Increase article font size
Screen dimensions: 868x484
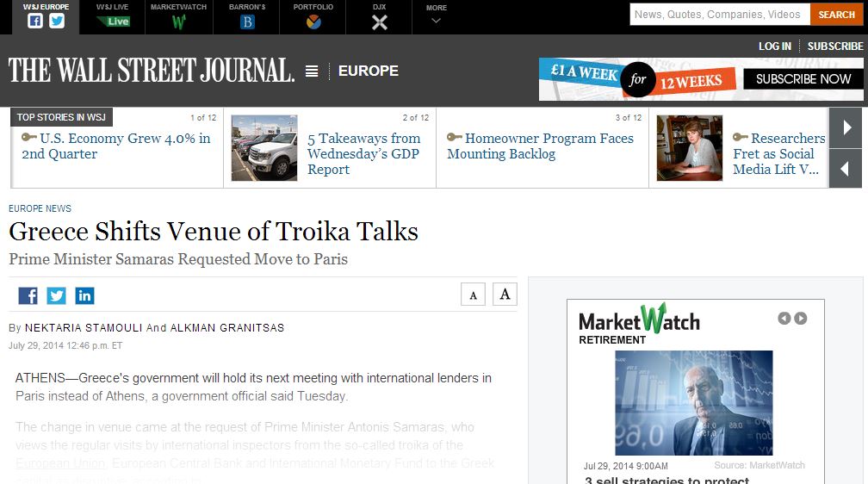[505, 295]
